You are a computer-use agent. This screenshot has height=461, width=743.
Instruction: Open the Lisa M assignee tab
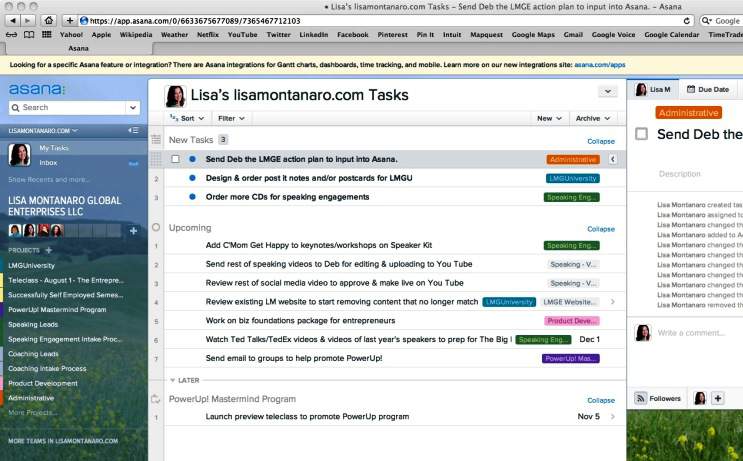tap(653, 89)
